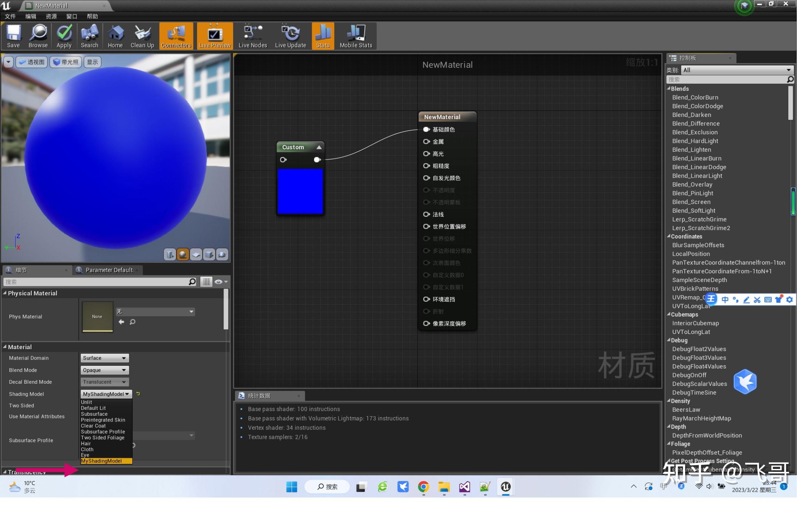Show material Stats panel
The width and height of the screenshot is (812, 507).
tap(322, 36)
